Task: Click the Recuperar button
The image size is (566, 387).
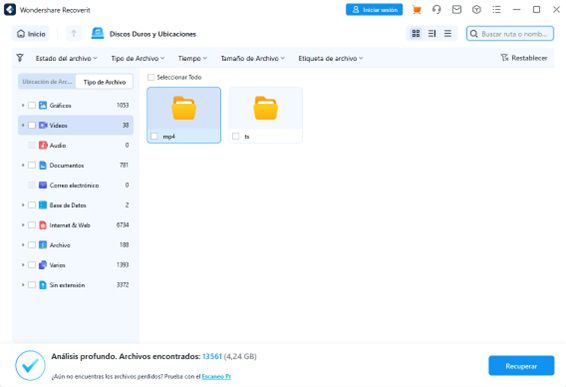Action: (521, 366)
